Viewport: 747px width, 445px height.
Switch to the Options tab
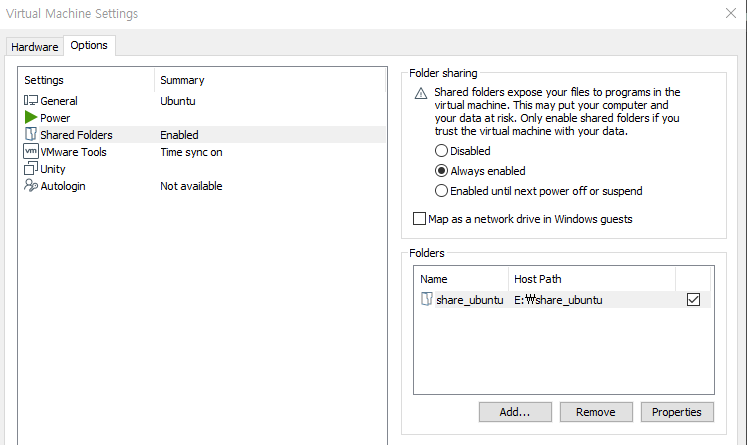[x=89, y=45]
